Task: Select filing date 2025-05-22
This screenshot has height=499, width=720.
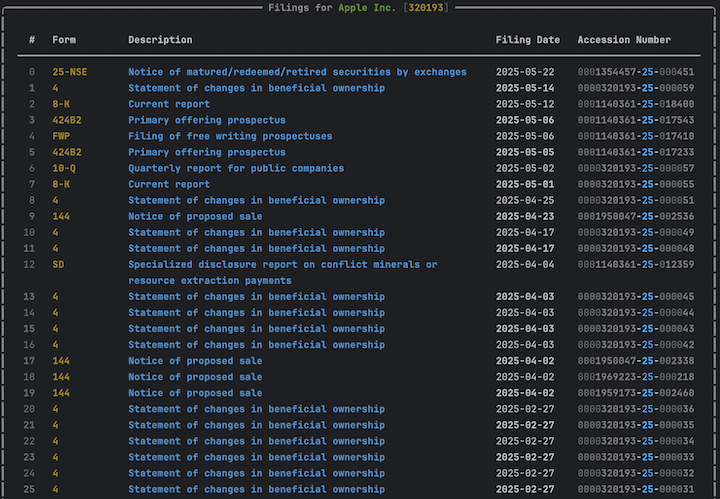Action: point(525,72)
